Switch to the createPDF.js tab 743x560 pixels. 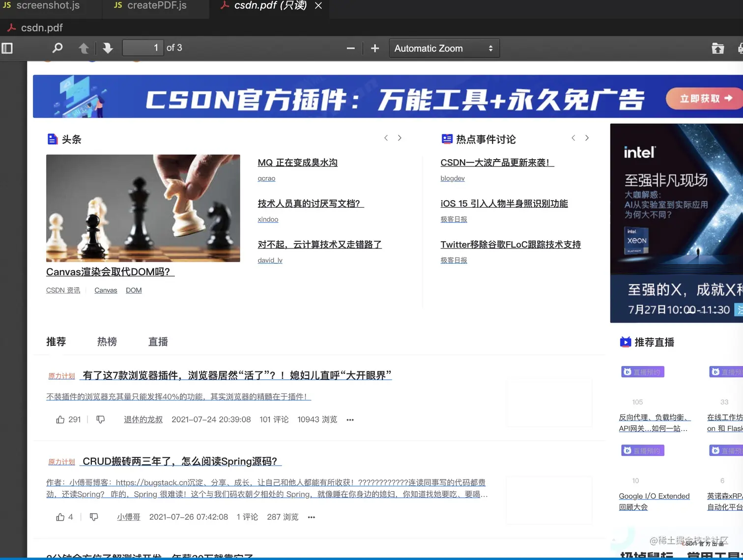pos(156,6)
